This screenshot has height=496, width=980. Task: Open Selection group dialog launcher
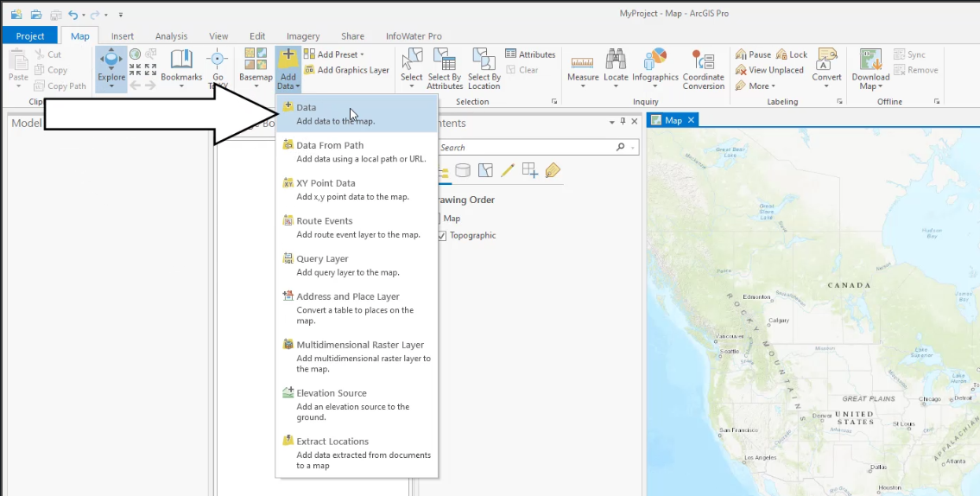(x=553, y=101)
